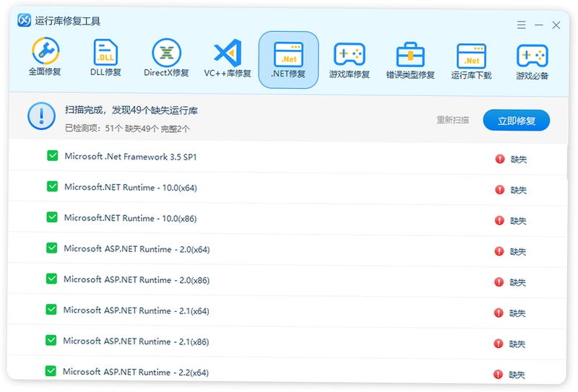Click the blue exclamation scan status icon
Image resolution: width=578 pixels, height=392 pixels.
click(41, 116)
